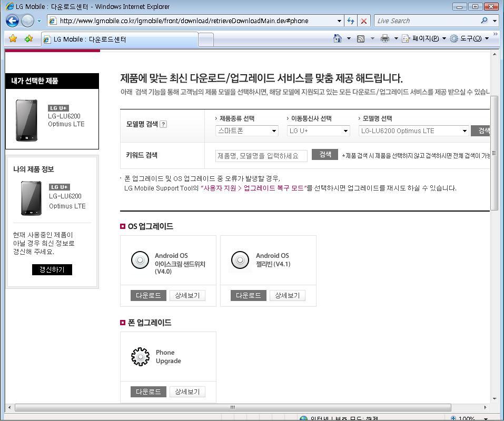Click the horizontal scrollbar left arrow
The image size is (504, 421).
(x=9, y=407)
